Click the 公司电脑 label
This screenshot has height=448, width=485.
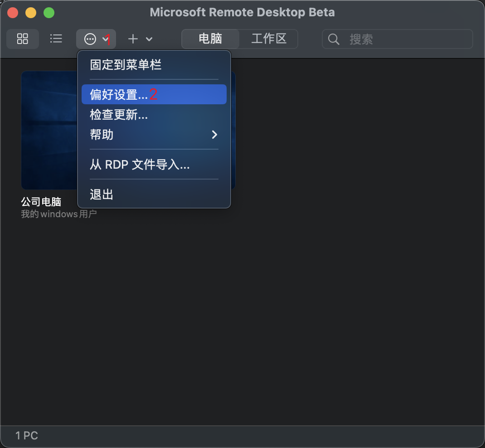tap(41, 202)
